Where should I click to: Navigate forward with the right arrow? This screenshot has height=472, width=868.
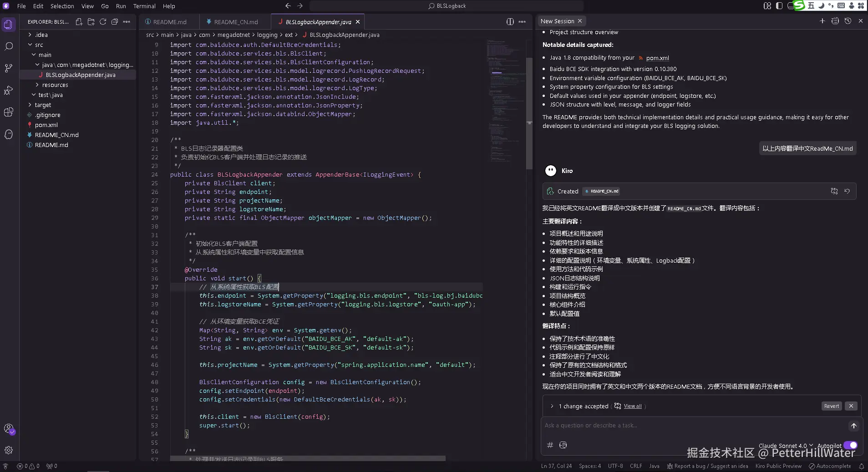click(x=299, y=6)
